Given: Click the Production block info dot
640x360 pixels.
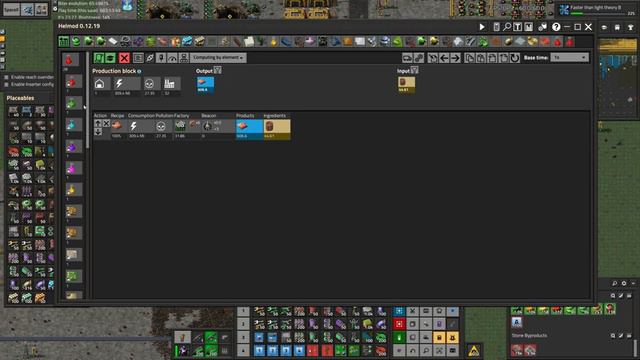Looking at the screenshot, I should click(x=139, y=71).
